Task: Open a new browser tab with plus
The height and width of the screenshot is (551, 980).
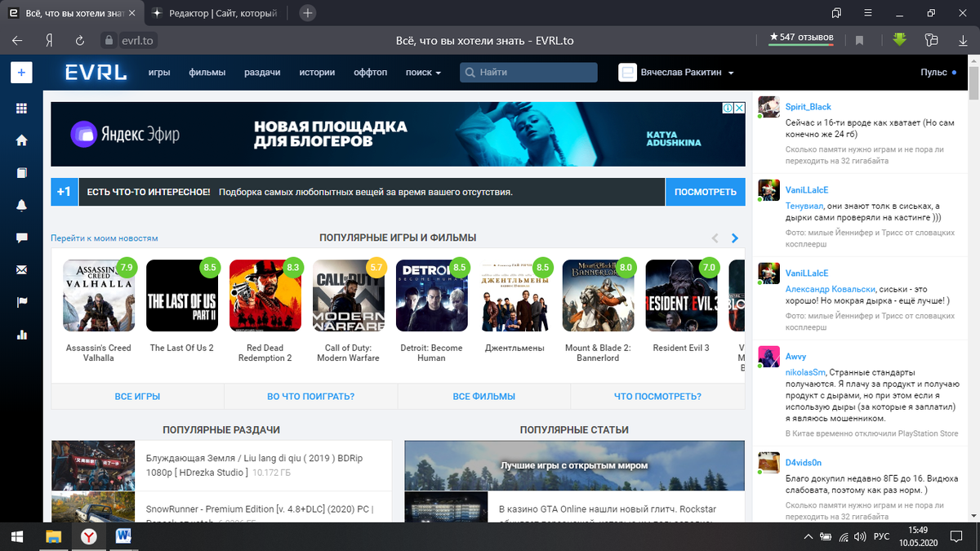Action: [307, 13]
